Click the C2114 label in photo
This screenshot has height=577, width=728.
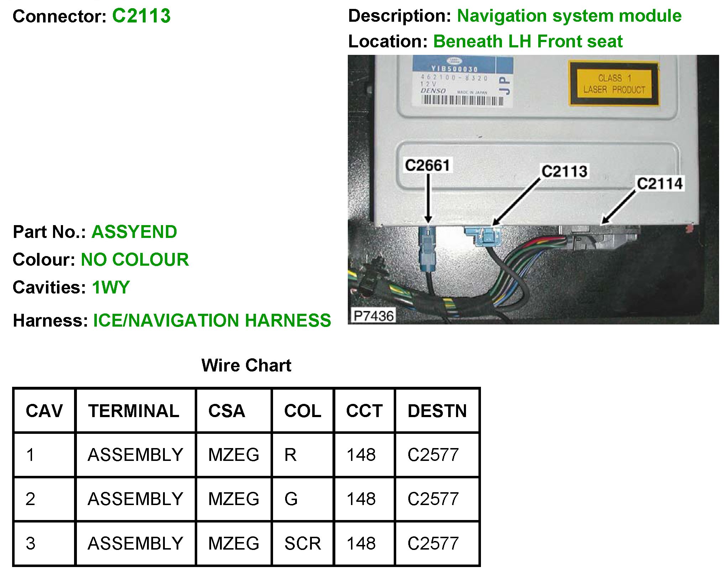point(660,184)
